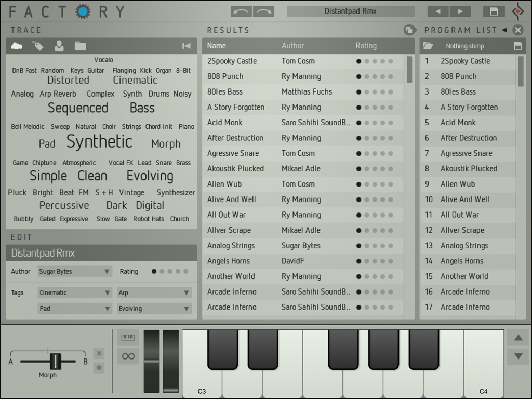Open program list file folder icon

[428, 46]
